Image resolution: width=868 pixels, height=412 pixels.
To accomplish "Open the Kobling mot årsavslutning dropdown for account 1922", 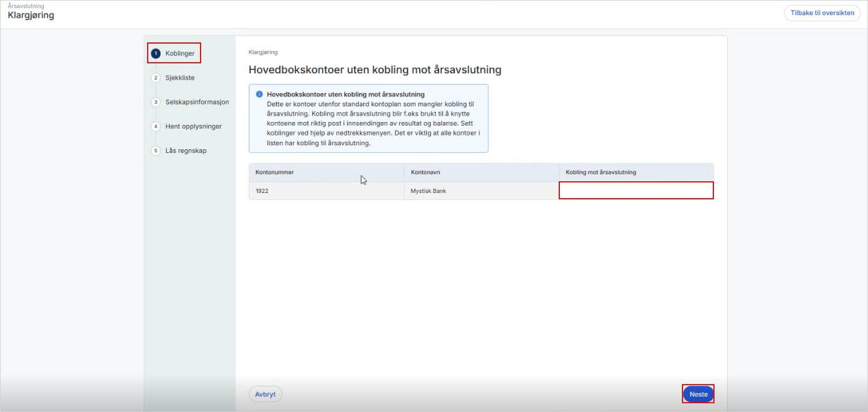I will (635, 191).
